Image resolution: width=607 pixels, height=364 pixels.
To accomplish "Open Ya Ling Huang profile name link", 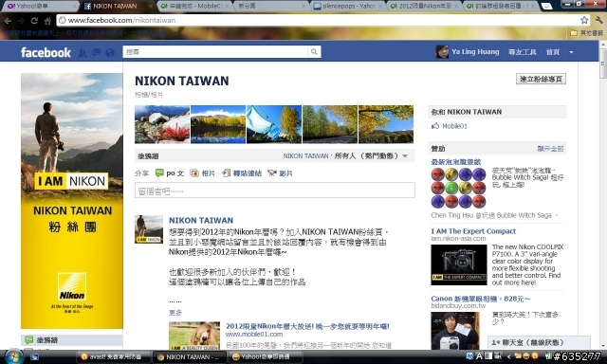I will pyautogui.click(x=475, y=51).
